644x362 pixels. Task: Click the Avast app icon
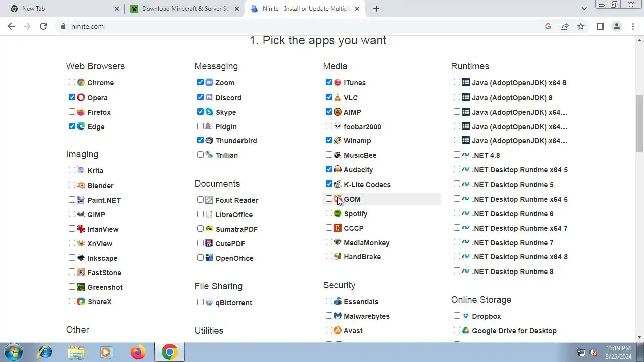point(338,330)
